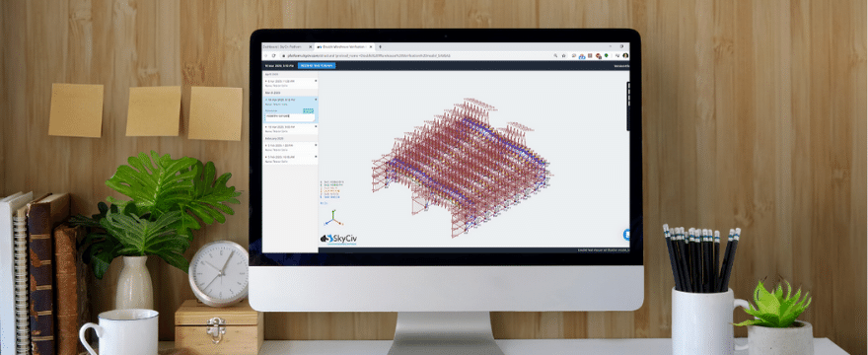Open dropdown arrow of the April revision entry
The width and height of the screenshot is (868, 355).
click(x=316, y=81)
